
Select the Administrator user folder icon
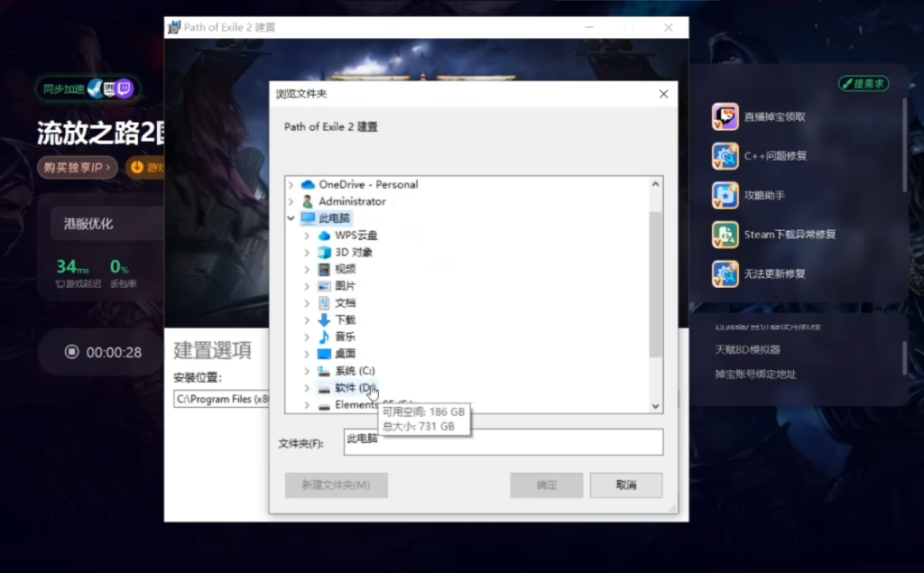click(x=308, y=201)
